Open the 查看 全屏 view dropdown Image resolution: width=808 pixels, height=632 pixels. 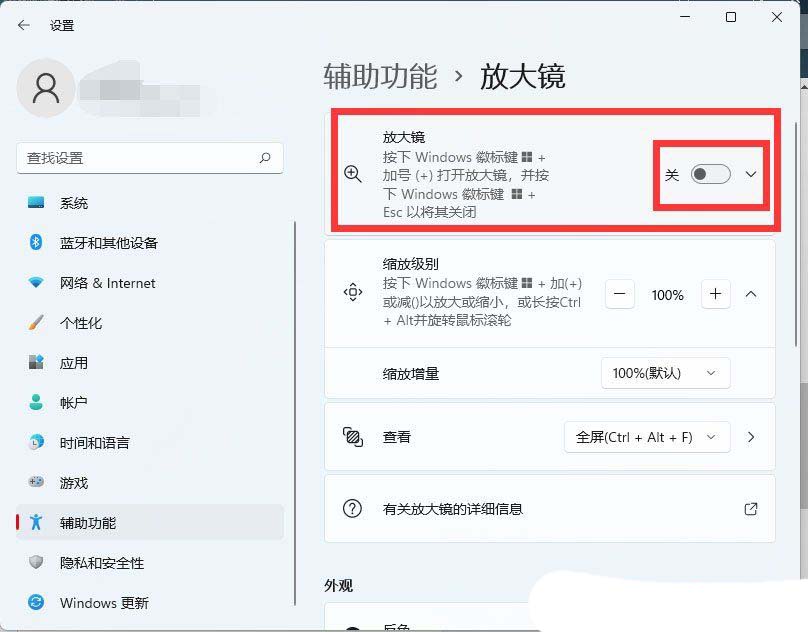tap(647, 437)
